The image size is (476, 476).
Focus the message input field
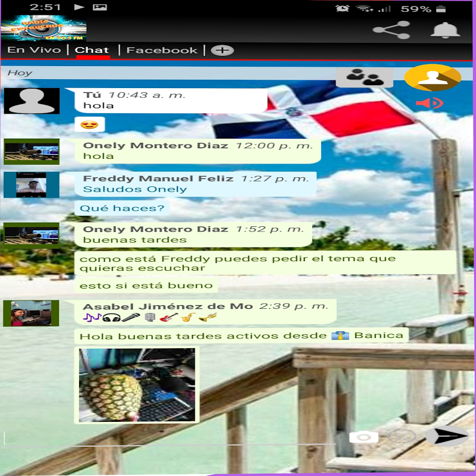click(x=170, y=437)
